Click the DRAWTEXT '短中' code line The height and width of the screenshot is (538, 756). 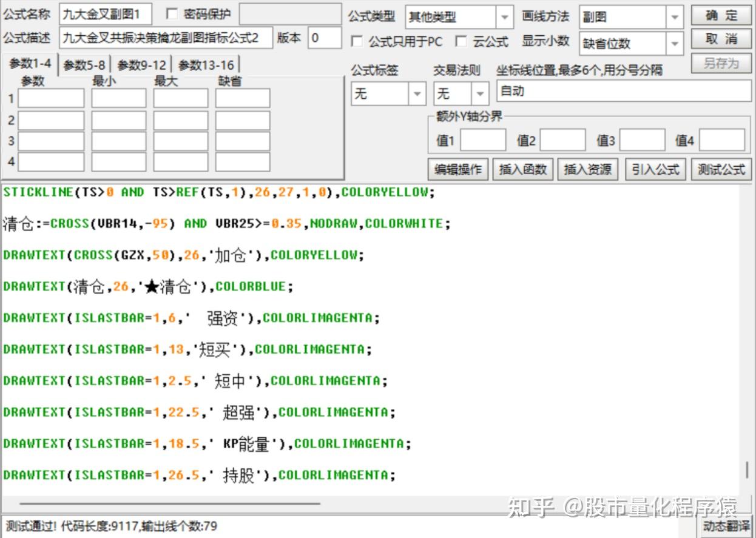pyautogui.click(x=195, y=381)
